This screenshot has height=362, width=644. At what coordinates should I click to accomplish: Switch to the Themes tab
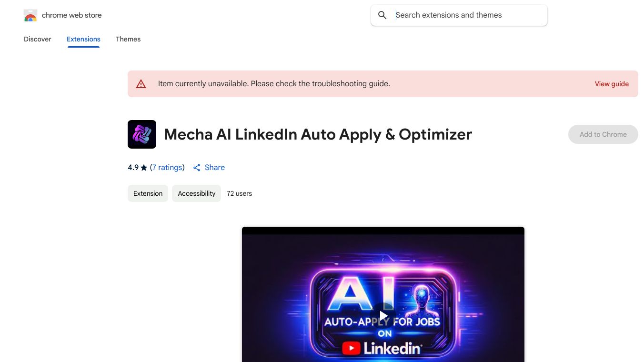coord(128,39)
